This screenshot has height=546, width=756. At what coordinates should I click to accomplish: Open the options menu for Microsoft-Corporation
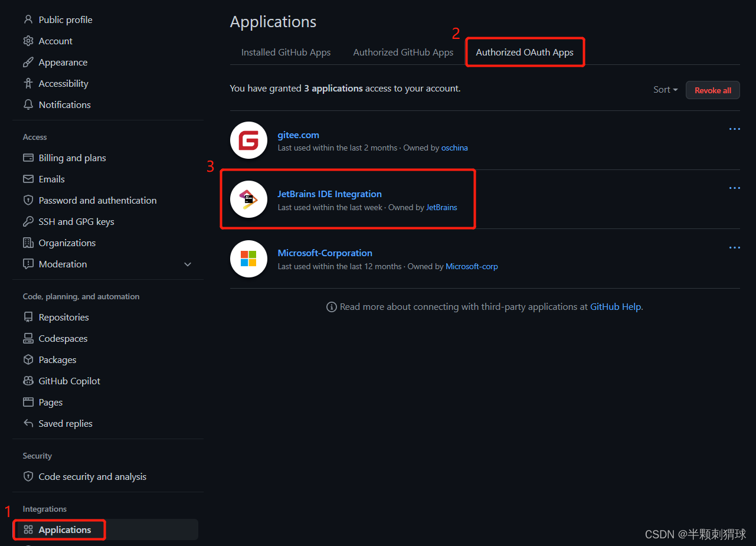(x=734, y=247)
